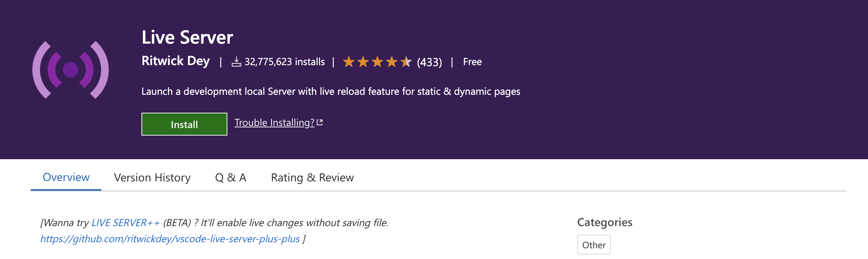Click the third rating star
This screenshot has height=259, width=868.
coord(377,62)
